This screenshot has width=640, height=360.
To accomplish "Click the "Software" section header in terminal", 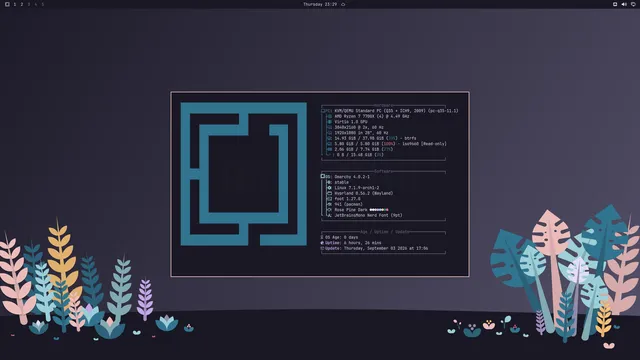I will click(x=383, y=171).
